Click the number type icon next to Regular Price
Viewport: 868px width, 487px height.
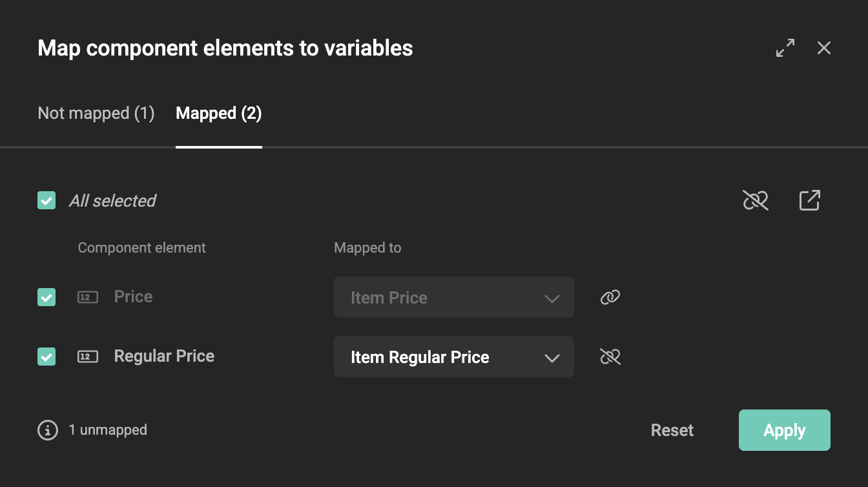87,356
